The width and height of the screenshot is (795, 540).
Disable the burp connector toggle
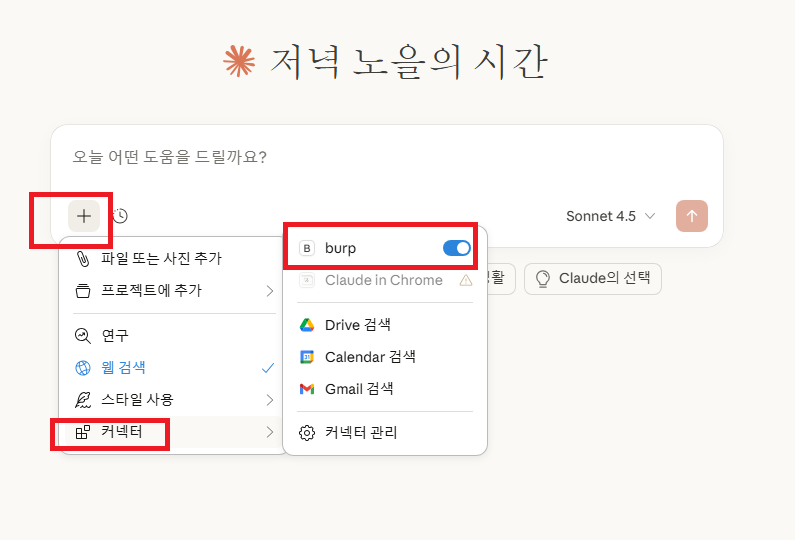click(456, 248)
